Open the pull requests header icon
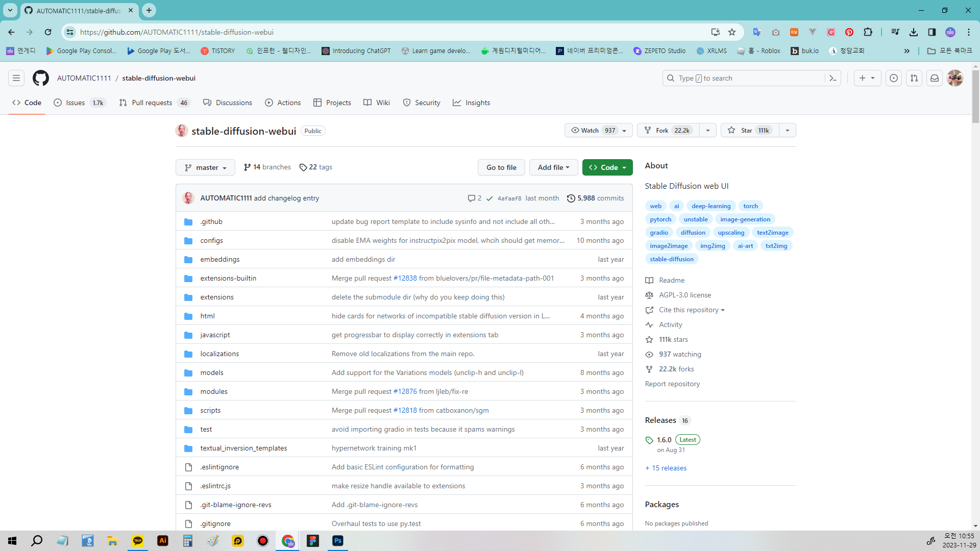The width and height of the screenshot is (980, 551). click(914, 78)
